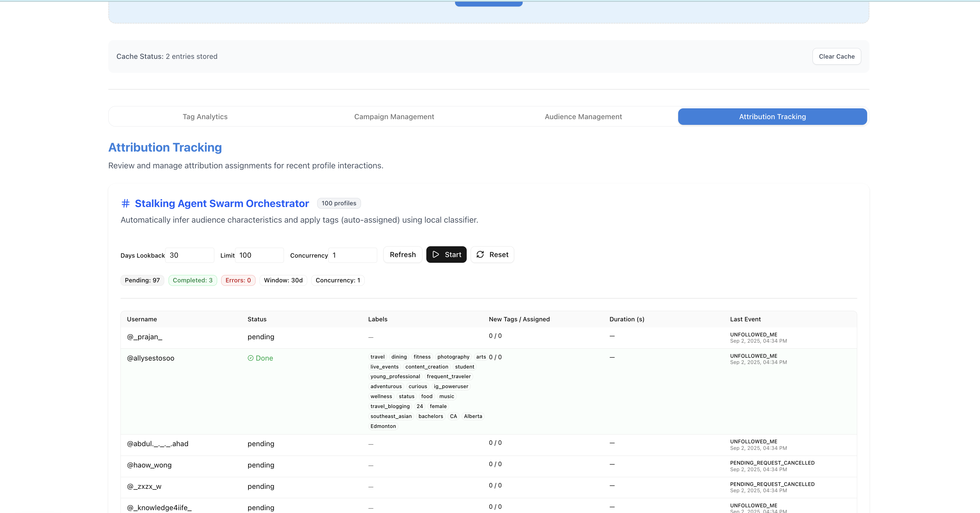This screenshot has width=980, height=513.
Task: Open the Campaign Management tab
Action: pyautogui.click(x=394, y=117)
